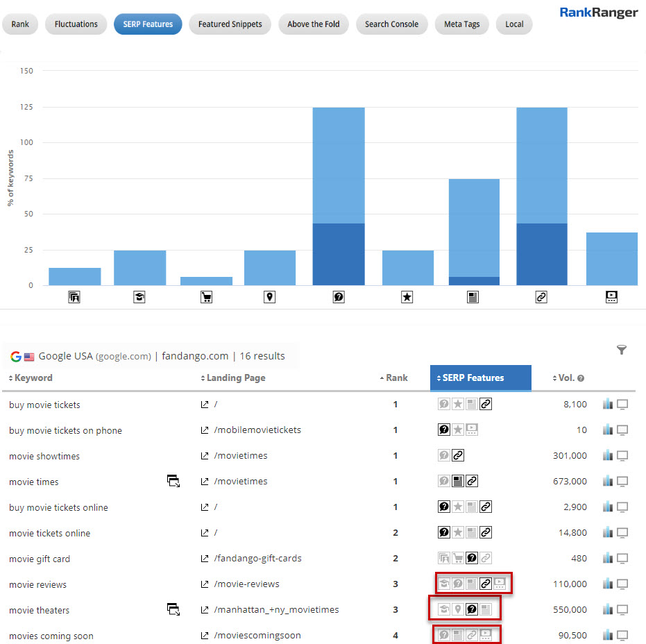
Task: Sort the table by Keyword
Action: [x=31, y=378]
